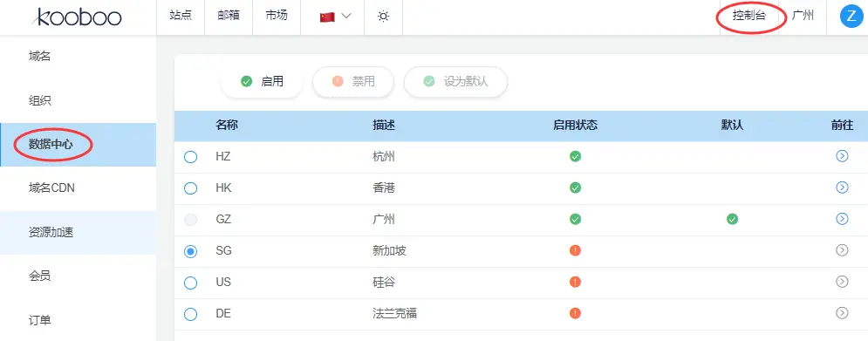Select the HK row radio button
The width and height of the screenshot is (868, 341).
click(190, 188)
